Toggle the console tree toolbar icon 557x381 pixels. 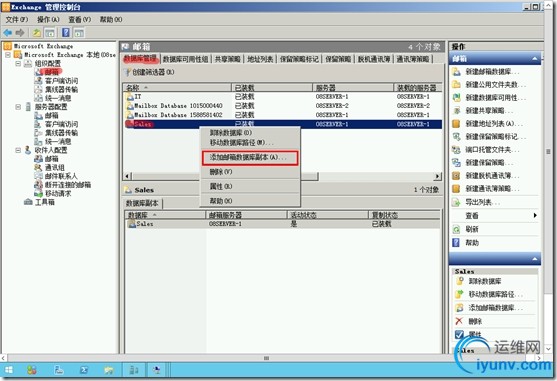(49, 33)
